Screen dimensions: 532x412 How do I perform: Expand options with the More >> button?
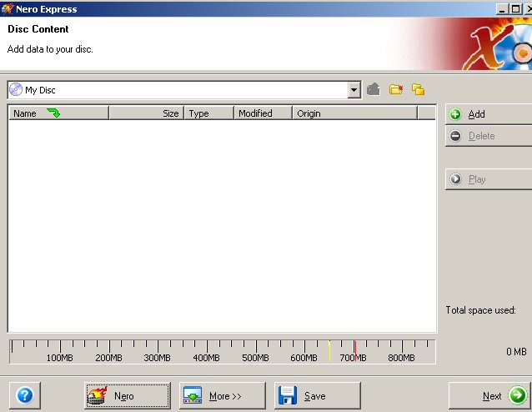[x=222, y=395]
